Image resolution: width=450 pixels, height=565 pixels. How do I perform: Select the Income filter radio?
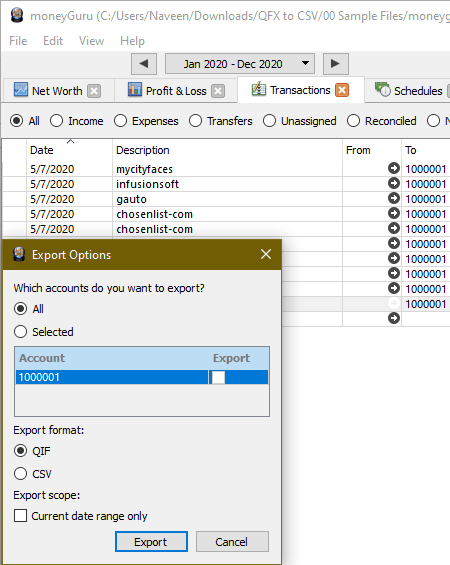pyautogui.click(x=57, y=121)
